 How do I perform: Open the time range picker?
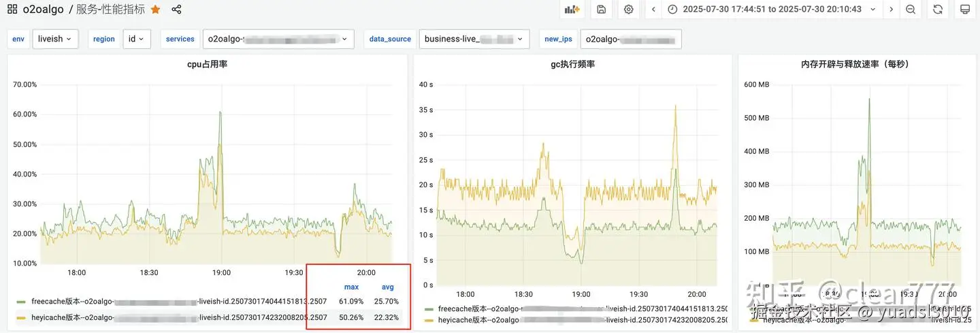pyautogui.click(x=772, y=10)
